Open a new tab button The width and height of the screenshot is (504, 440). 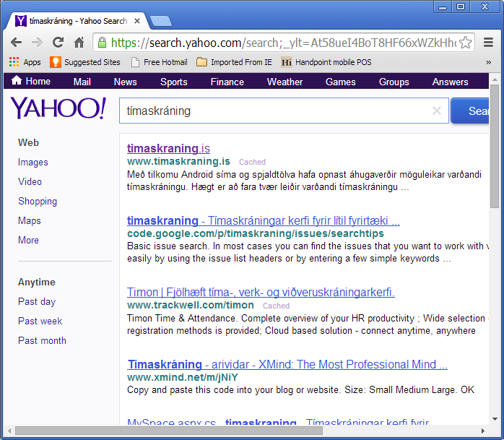pos(161,21)
